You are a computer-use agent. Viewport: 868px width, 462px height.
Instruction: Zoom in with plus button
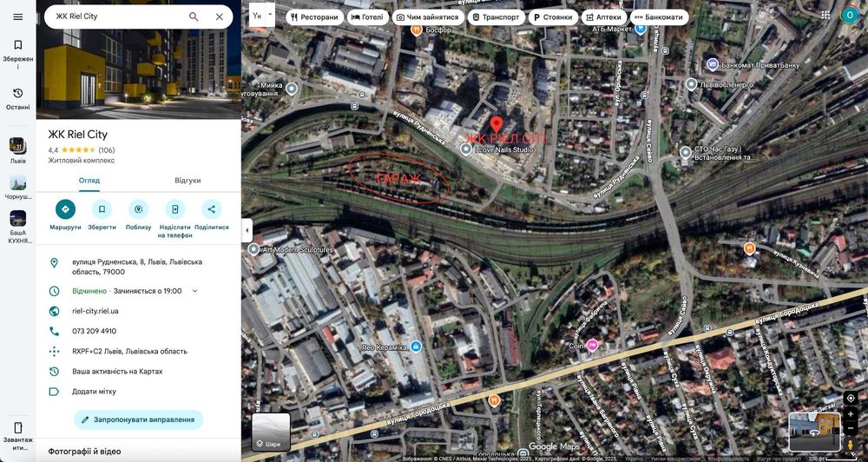(851, 414)
